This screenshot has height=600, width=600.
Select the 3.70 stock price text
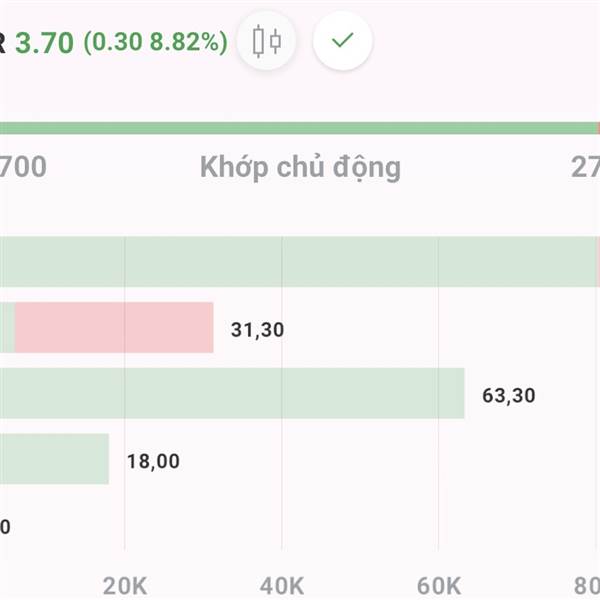(x=44, y=42)
